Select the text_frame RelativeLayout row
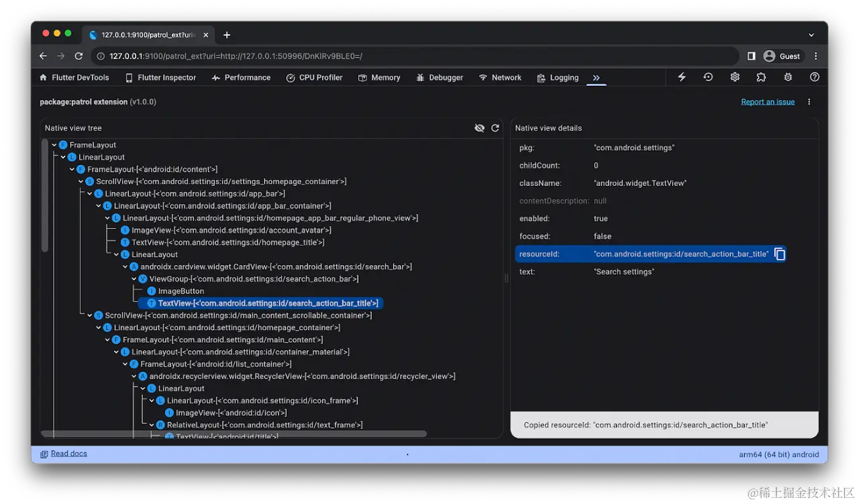Image resolution: width=859 pixels, height=504 pixels. 259,425
